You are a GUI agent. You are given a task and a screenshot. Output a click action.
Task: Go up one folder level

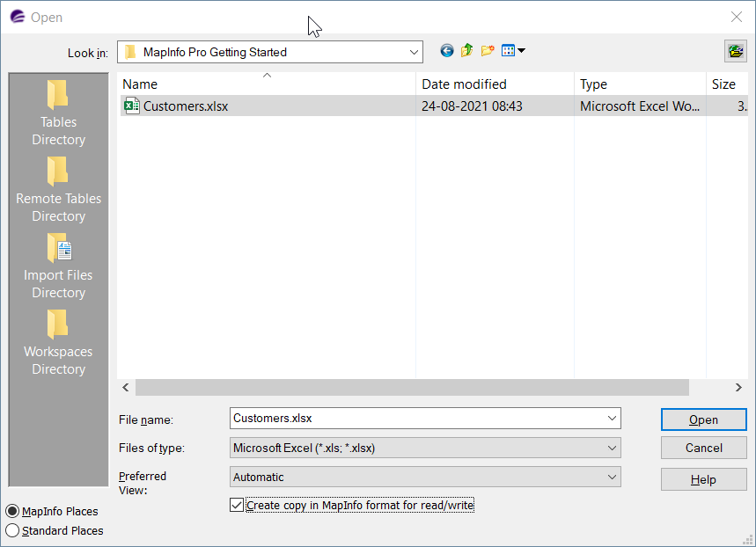(466, 51)
